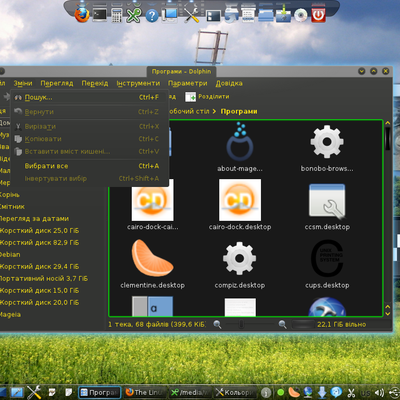Viewport: 400px width, 400px height.
Task: Click the scissors clipboard tray icon
Action: coord(351,393)
